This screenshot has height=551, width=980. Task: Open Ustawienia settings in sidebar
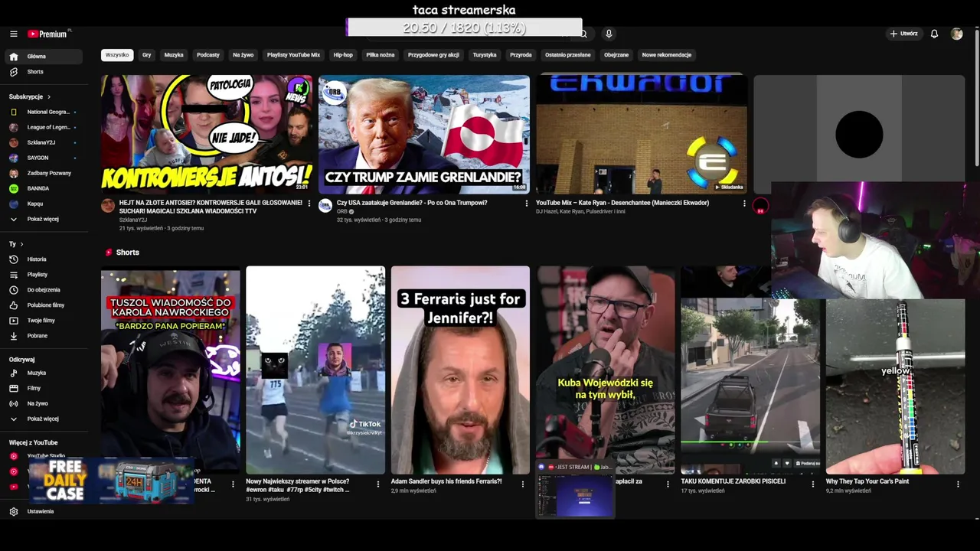point(43,511)
